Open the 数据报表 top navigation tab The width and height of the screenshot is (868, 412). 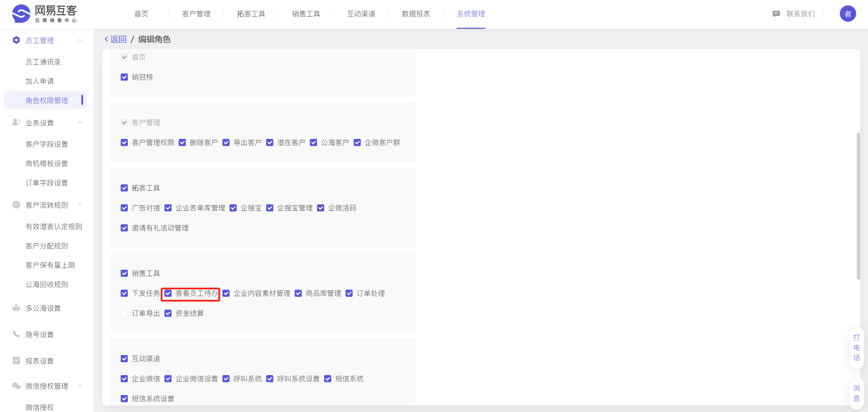point(416,14)
